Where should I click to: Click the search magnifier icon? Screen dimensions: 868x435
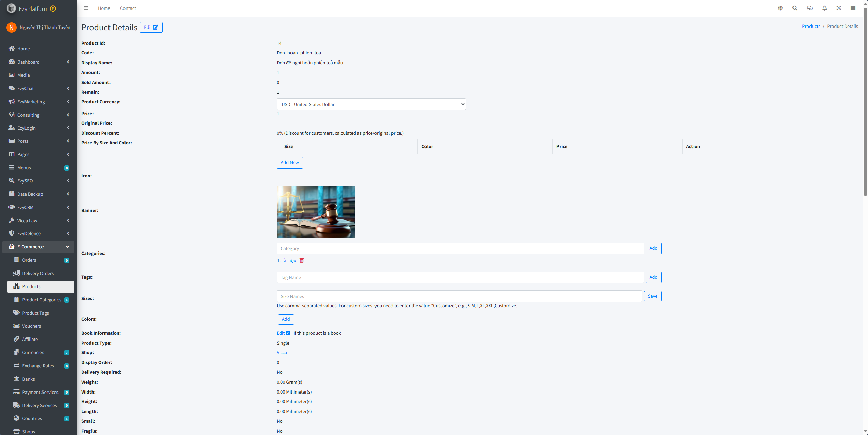click(795, 8)
